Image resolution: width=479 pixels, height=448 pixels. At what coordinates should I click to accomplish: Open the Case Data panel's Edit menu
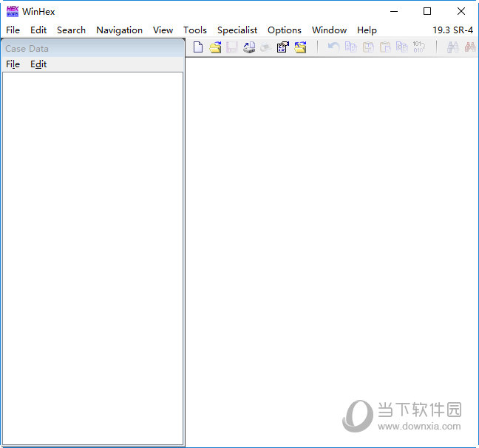(38, 64)
